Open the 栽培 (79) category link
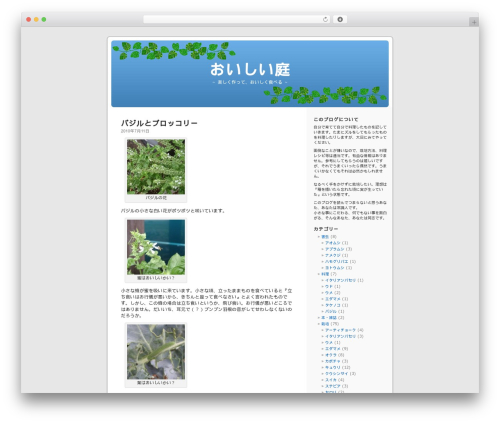The width and height of the screenshot is (500, 423). pyautogui.click(x=325, y=324)
